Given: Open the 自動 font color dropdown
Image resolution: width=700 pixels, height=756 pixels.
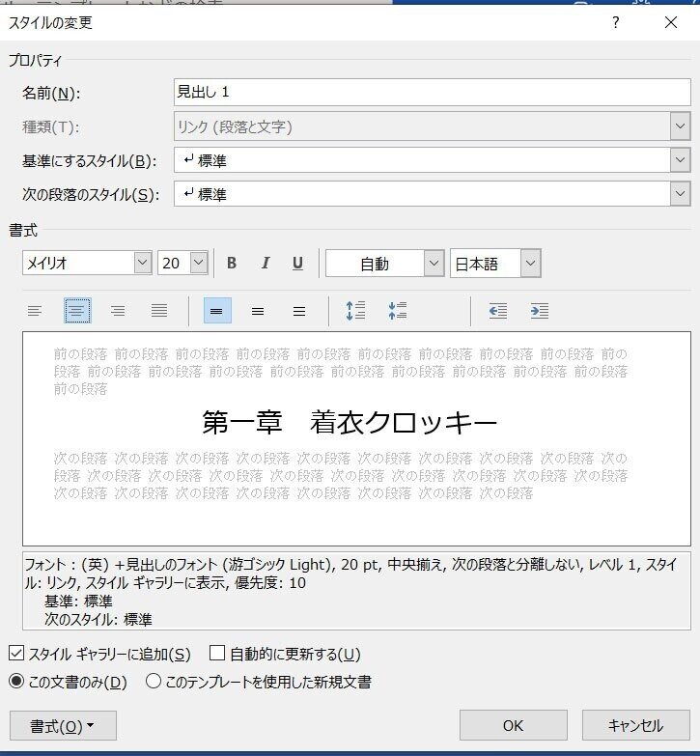Looking at the screenshot, I should point(434,264).
